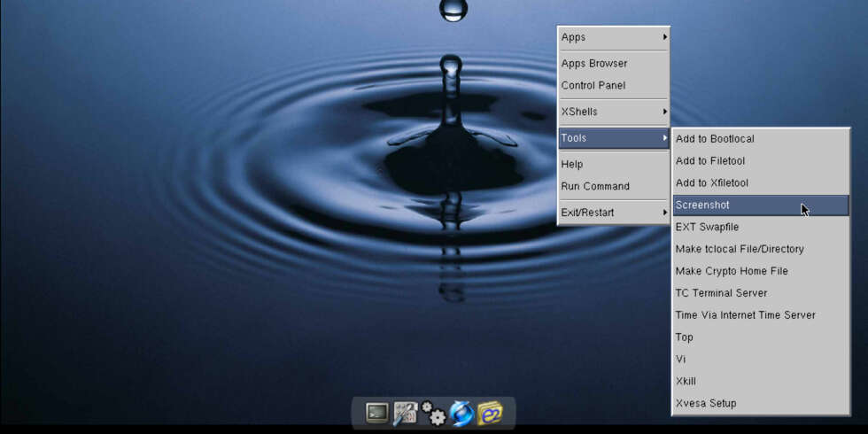Viewport: 868px width, 434px height.
Task: Expand the Exit/Restart submenu
Action: pyautogui.click(x=613, y=213)
